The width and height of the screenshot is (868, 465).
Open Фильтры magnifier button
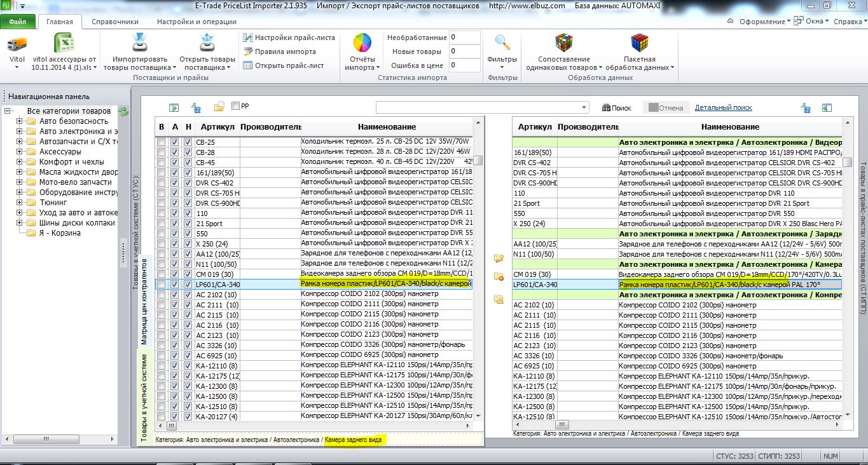[502, 51]
